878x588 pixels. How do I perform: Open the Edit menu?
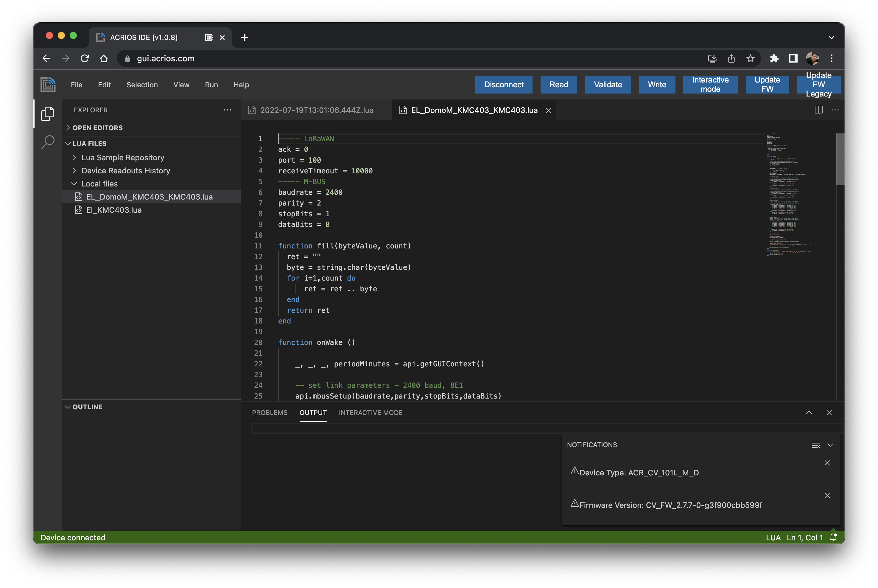tap(104, 85)
